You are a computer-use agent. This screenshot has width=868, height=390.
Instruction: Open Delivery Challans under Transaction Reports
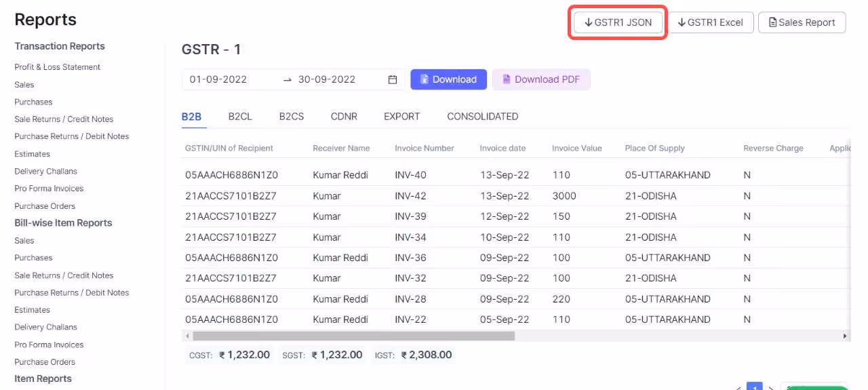tap(46, 171)
